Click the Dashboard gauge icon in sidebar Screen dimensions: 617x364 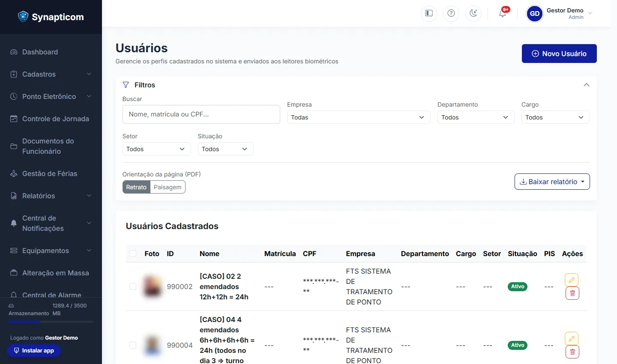click(14, 52)
